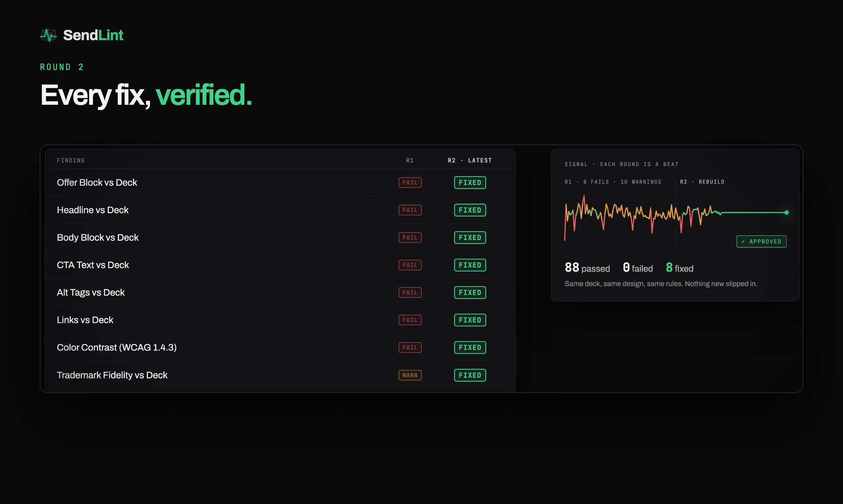The image size is (843, 504).
Task: Click FIXED badge in Alt Tags row
Action: (x=470, y=293)
